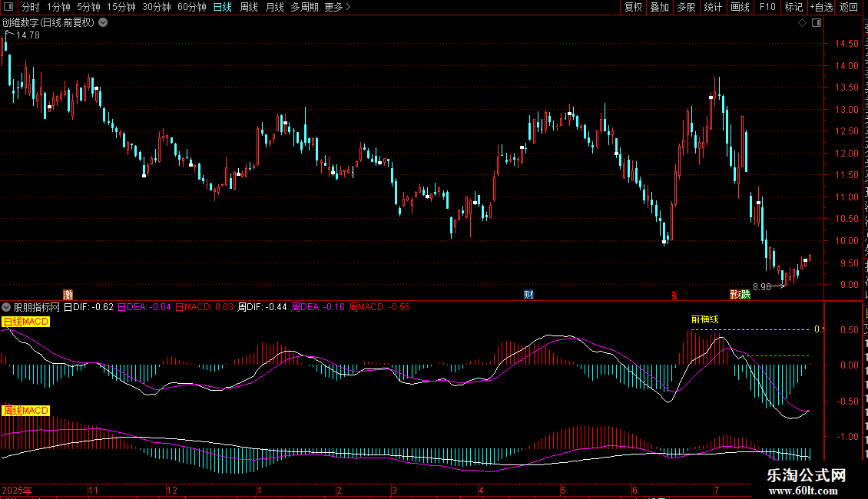Click the 周MACD: -0.56 value
The height and width of the screenshot is (499, 868).
pos(379,307)
